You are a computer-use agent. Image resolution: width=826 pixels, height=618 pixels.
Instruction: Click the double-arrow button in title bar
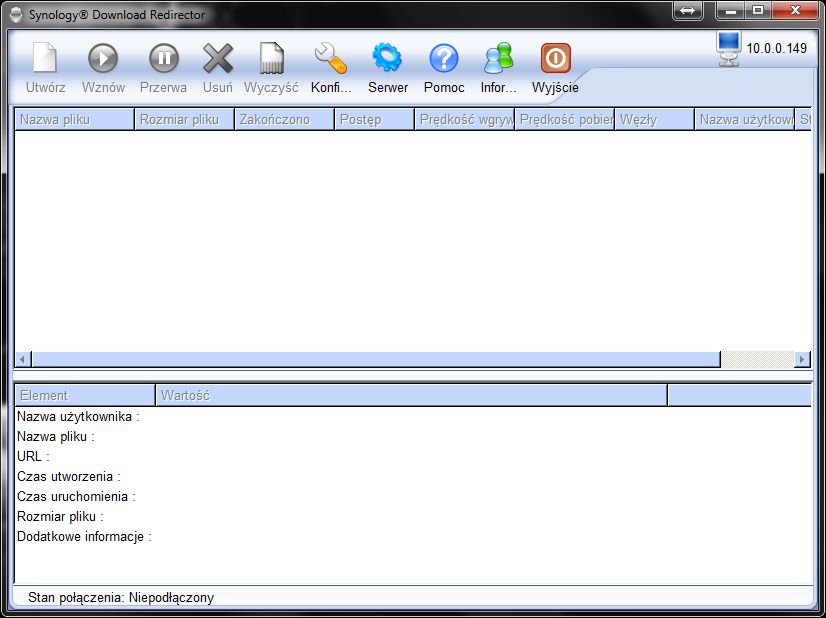click(x=687, y=10)
